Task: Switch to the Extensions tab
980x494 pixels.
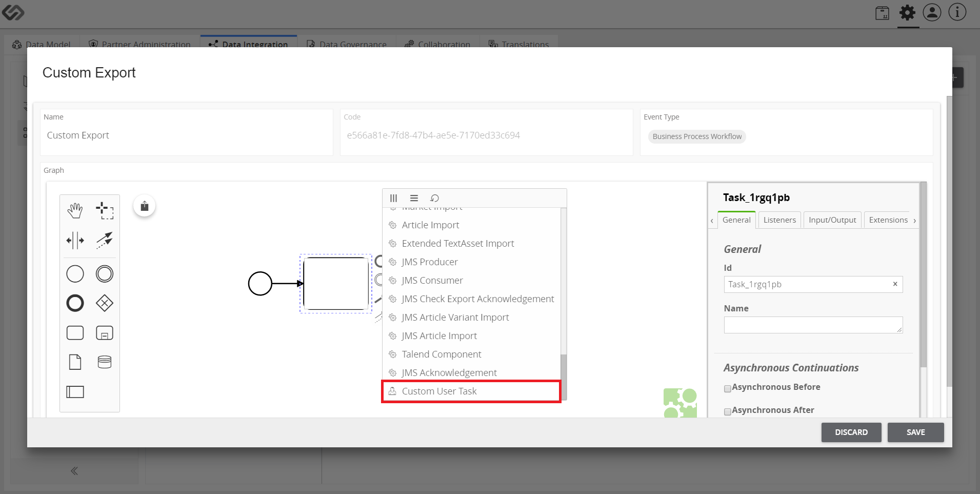Action: (888, 220)
